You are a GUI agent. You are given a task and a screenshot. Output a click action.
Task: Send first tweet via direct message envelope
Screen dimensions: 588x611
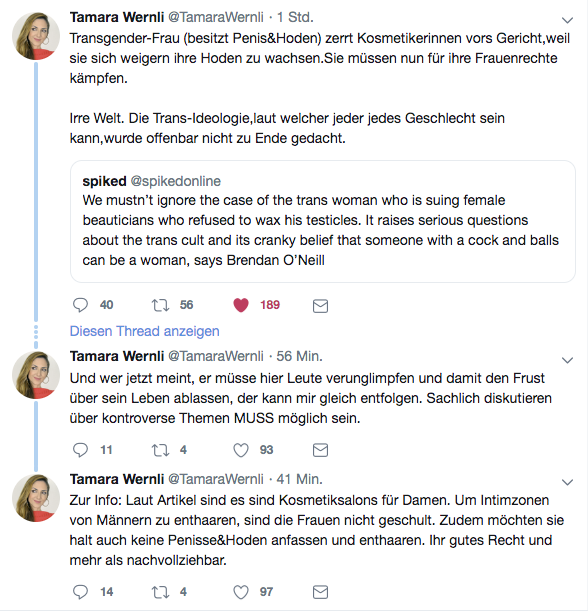point(320,306)
